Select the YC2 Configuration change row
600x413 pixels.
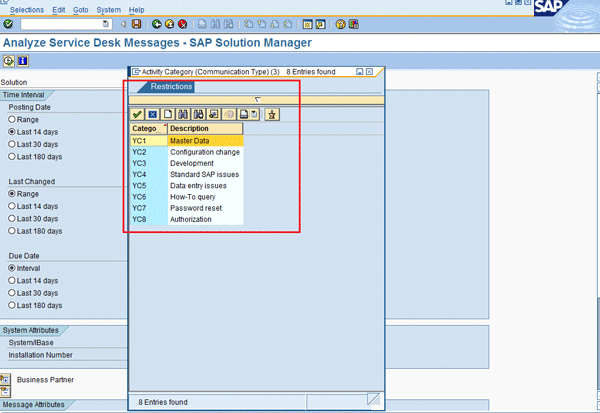tap(190, 152)
